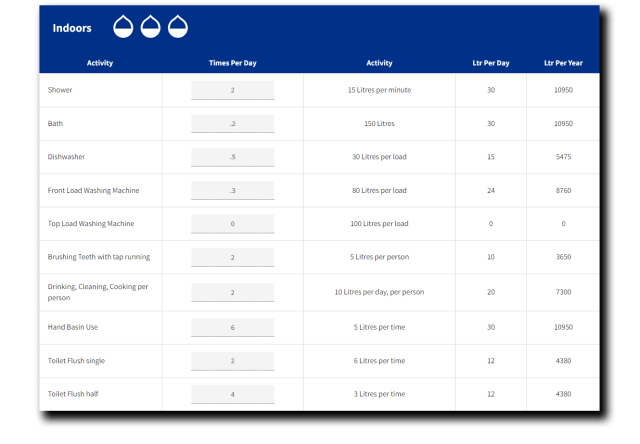Click the 3 Litres per time cell

[380, 394]
